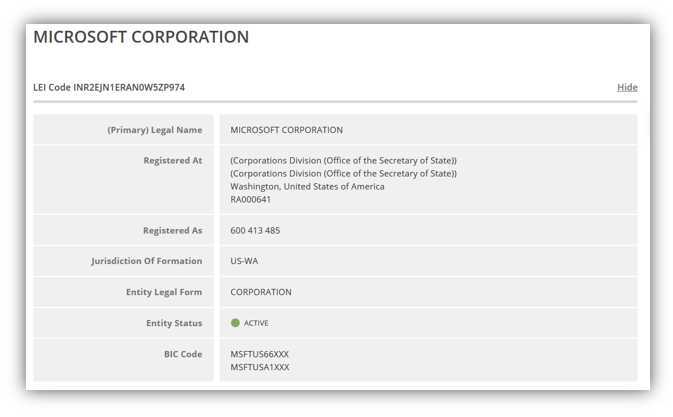Click the (Primary) Legal Name label
The image size is (673, 417).
tap(155, 130)
